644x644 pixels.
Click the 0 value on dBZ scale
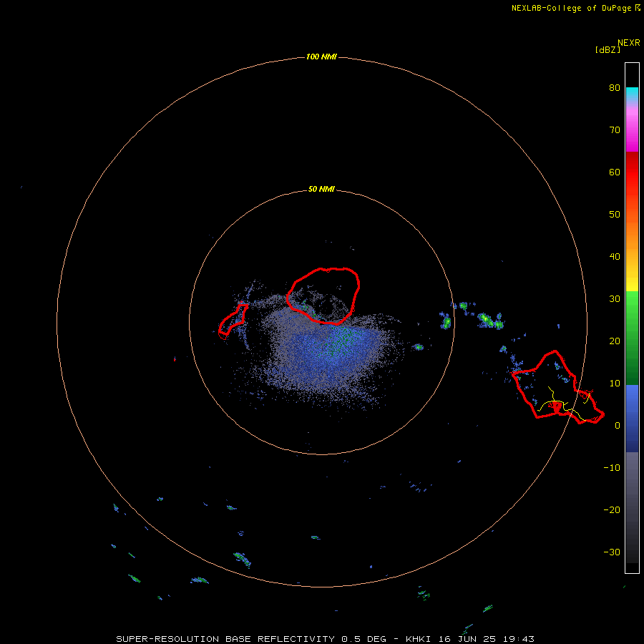(x=618, y=426)
